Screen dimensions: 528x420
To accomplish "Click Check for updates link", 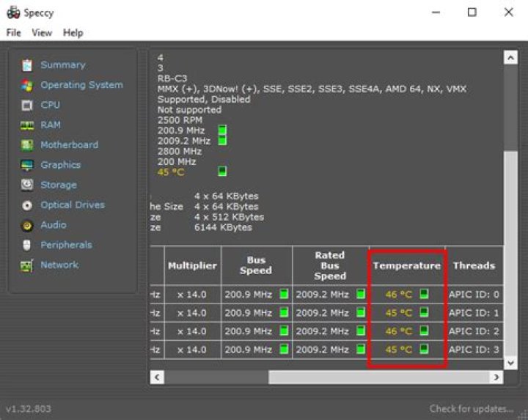I will coord(472,408).
